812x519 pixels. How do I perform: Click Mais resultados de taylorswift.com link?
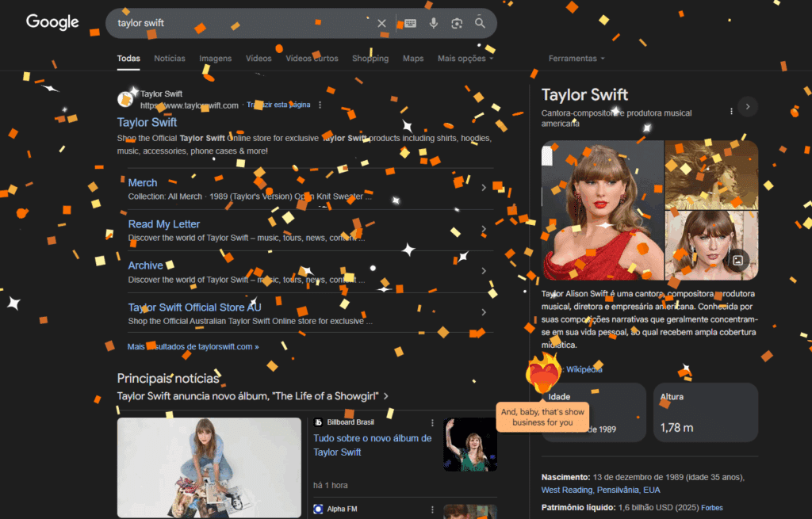tap(193, 347)
